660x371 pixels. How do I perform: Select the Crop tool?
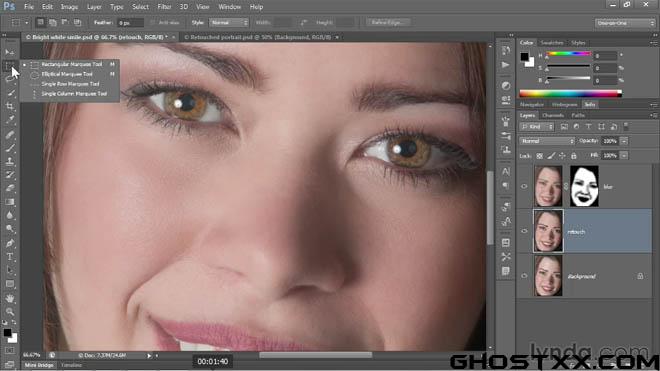point(10,106)
